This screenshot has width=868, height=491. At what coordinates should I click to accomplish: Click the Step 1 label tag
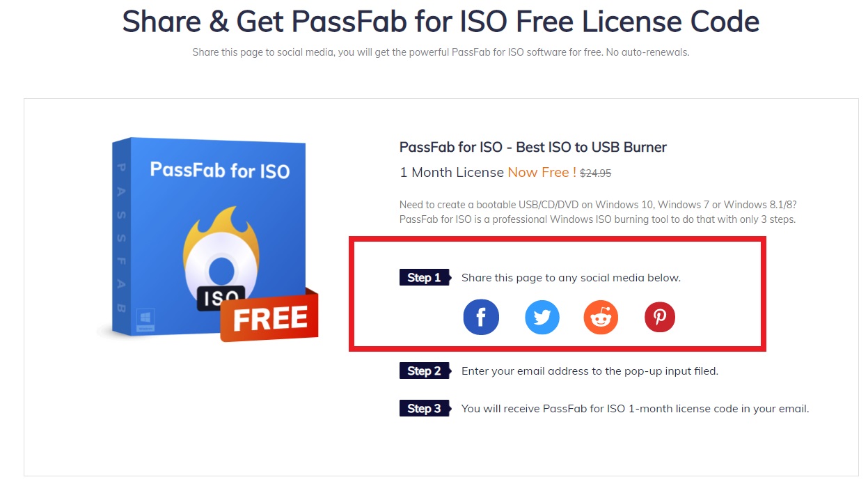424,277
